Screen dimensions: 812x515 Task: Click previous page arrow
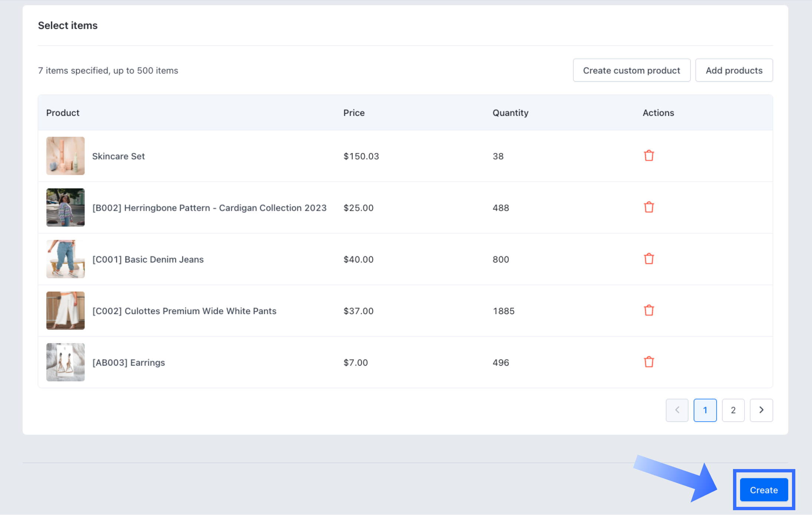point(677,410)
